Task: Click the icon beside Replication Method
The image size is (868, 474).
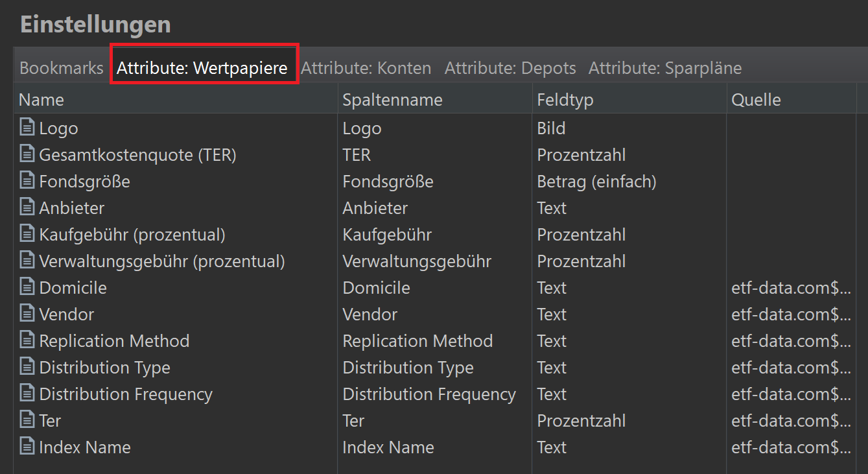Action: [27, 340]
